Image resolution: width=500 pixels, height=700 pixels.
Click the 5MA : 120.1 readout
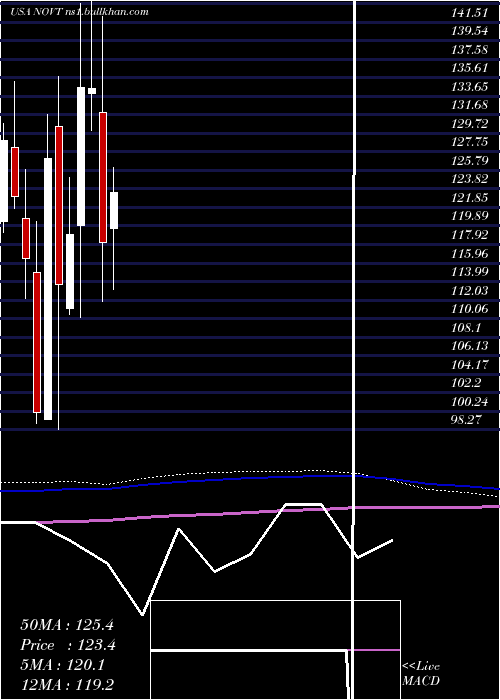62,665
